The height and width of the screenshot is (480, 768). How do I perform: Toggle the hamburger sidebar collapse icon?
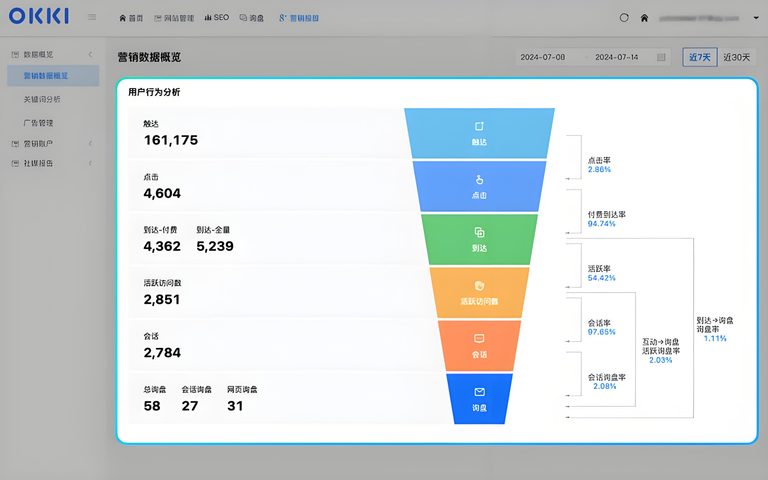tap(92, 17)
